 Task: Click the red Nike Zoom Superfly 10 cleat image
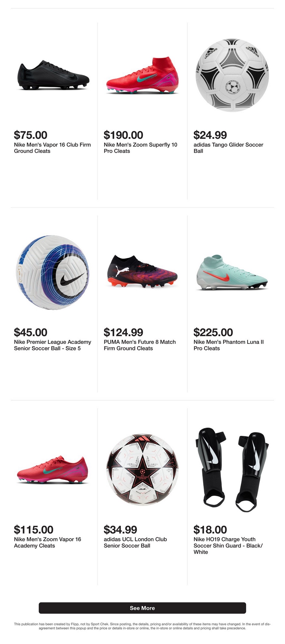click(142, 75)
